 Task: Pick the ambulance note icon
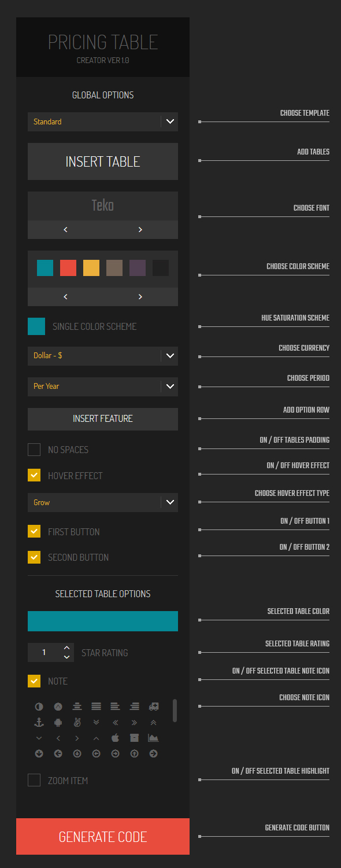point(153,706)
